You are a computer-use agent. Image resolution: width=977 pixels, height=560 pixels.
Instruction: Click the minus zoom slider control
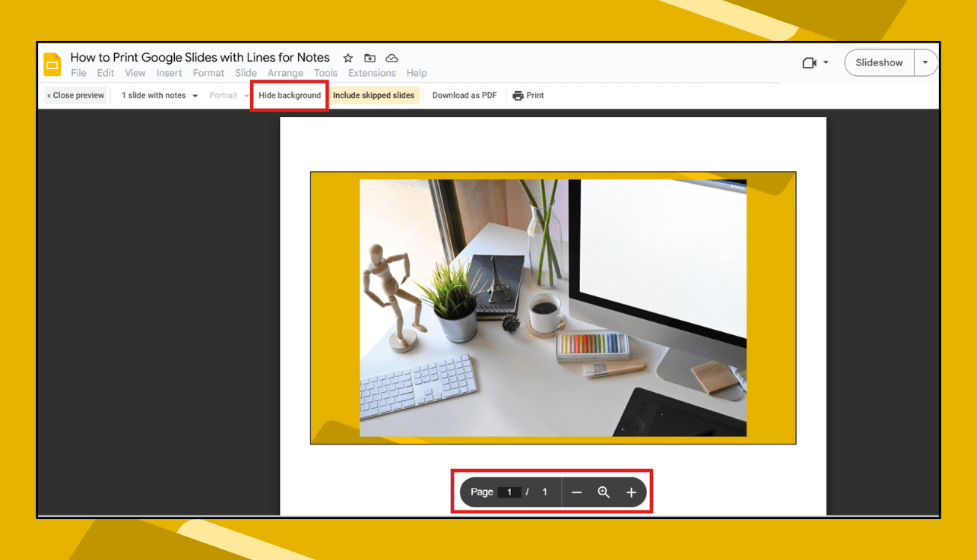coord(576,492)
